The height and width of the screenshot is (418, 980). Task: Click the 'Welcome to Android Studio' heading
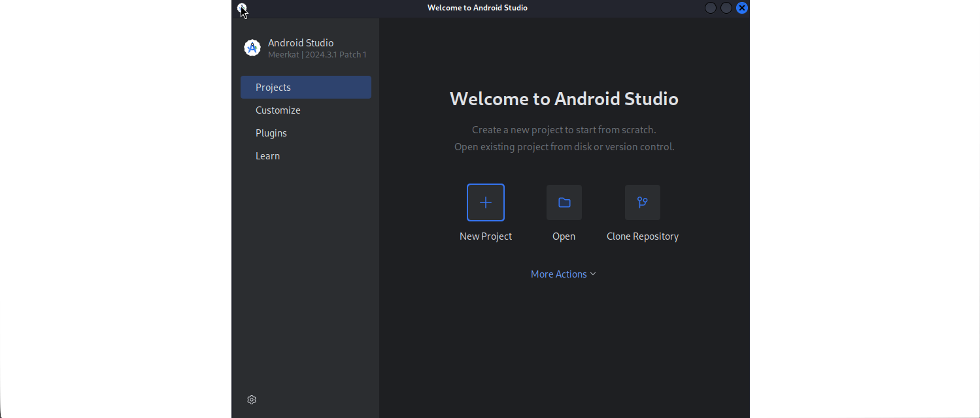point(564,99)
